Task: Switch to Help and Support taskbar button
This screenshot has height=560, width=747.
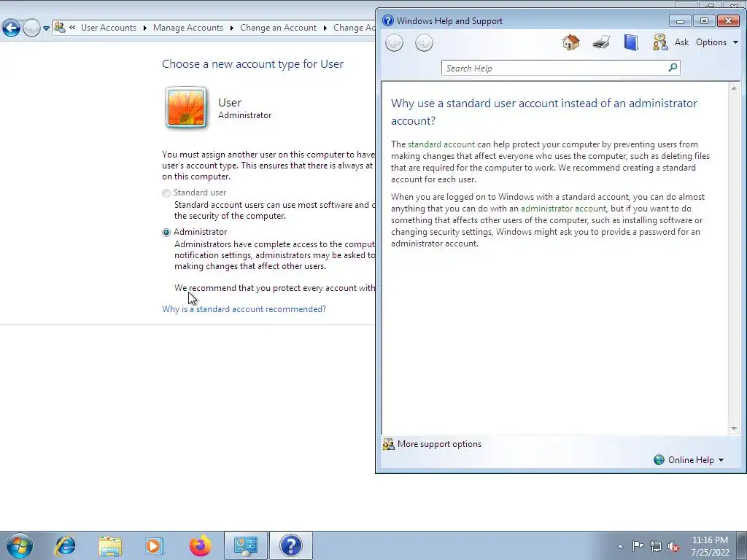Action: tap(291, 545)
